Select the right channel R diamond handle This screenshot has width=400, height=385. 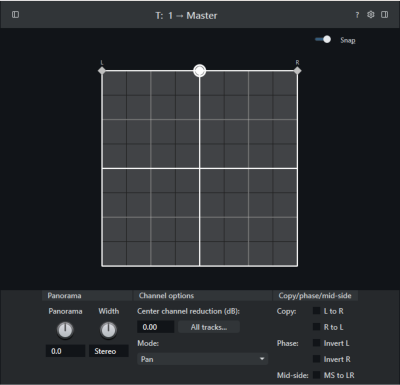(297, 71)
